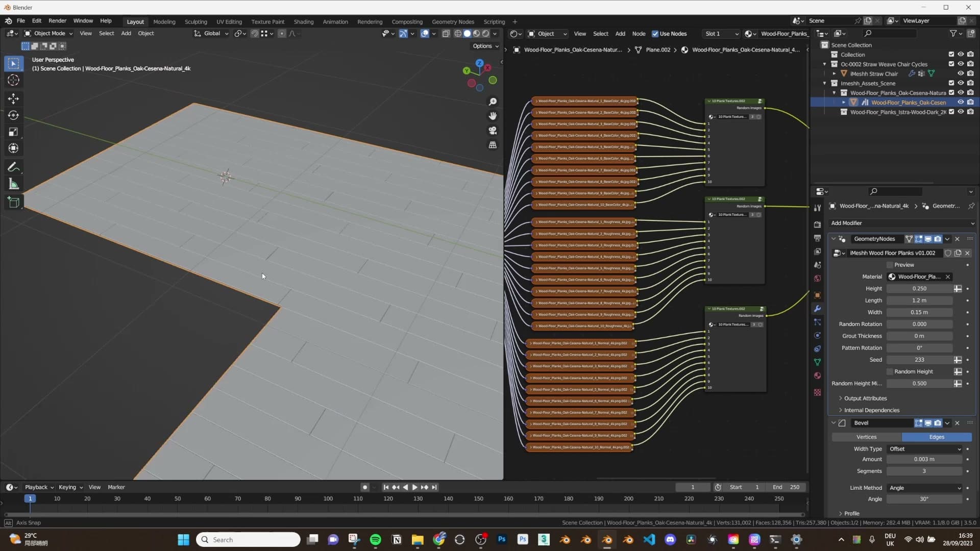Image resolution: width=980 pixels, height=551 pixels.
Task: Toggle the Use Nodes checkbox
Action: [x=655, y=34]
